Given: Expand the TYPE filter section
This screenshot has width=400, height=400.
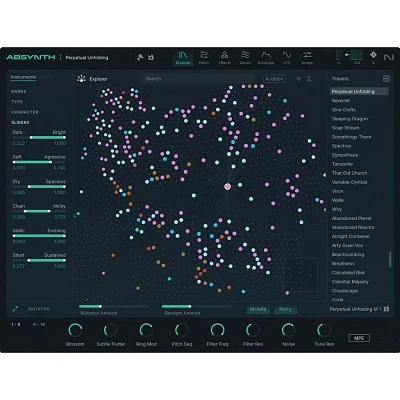Looking at the screenshot, I should (17, 102).
